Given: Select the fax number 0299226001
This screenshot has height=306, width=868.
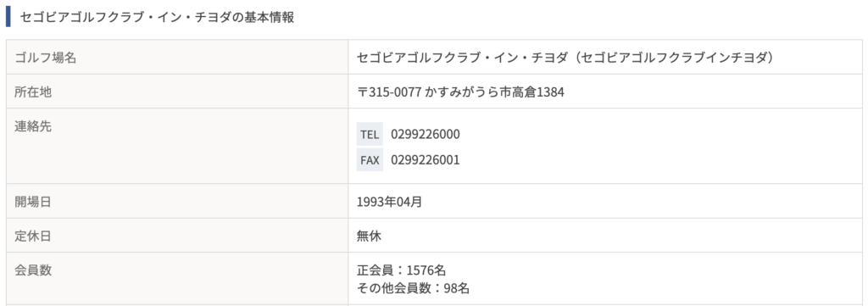Looking at the screenshot, I should pos(426,160).
